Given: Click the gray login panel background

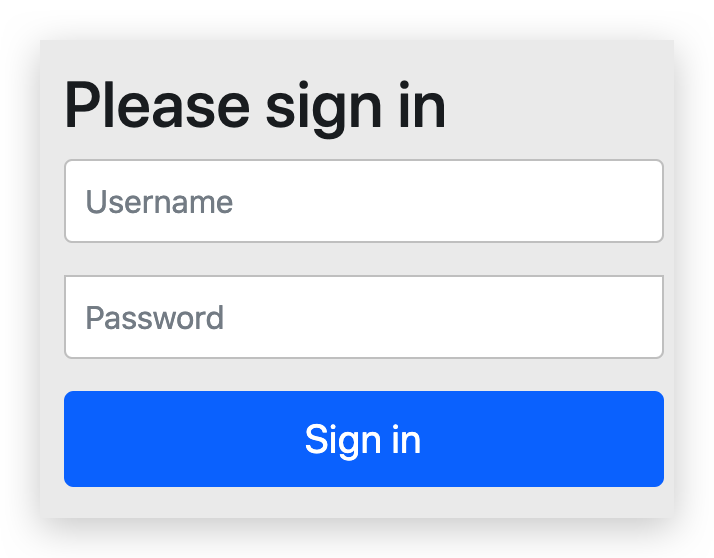Looking at the screenshot, I should (560, 100).
